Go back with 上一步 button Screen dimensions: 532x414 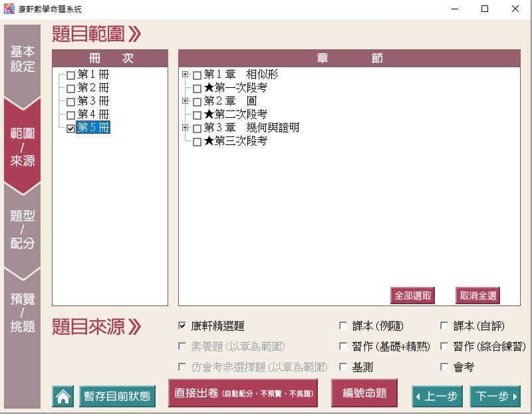(437, 396)
